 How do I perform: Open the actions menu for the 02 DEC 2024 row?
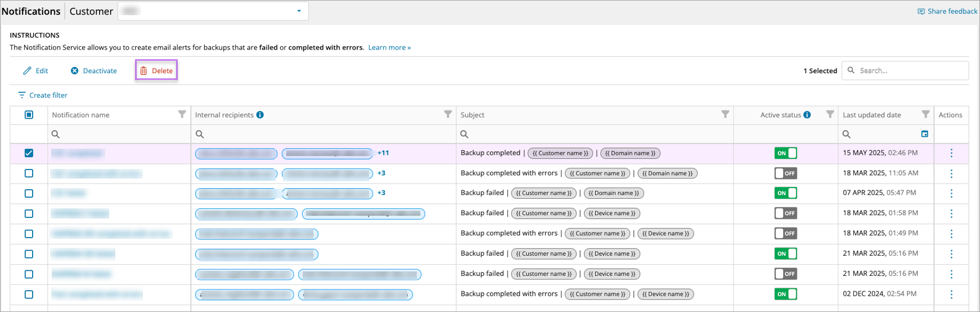coord(951,295)
